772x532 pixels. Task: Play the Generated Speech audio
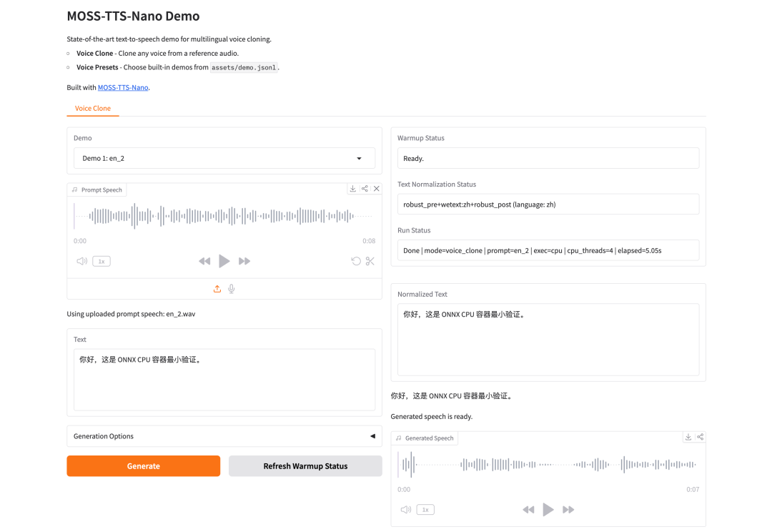(548, 509)
